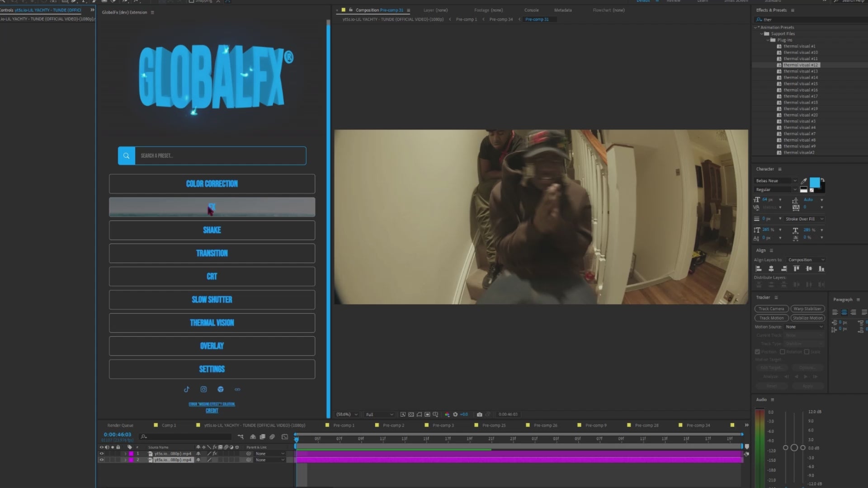Open the TikTok link icon

[x=187, y=389]
